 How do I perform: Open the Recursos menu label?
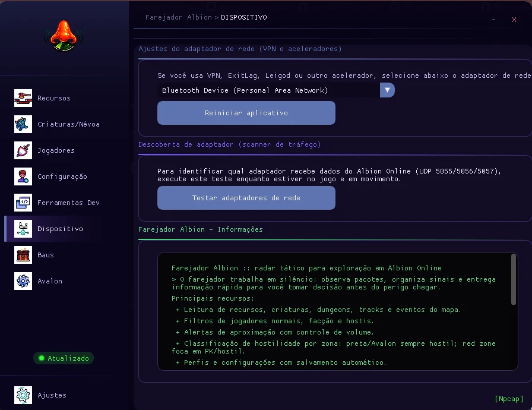[54, 98]
